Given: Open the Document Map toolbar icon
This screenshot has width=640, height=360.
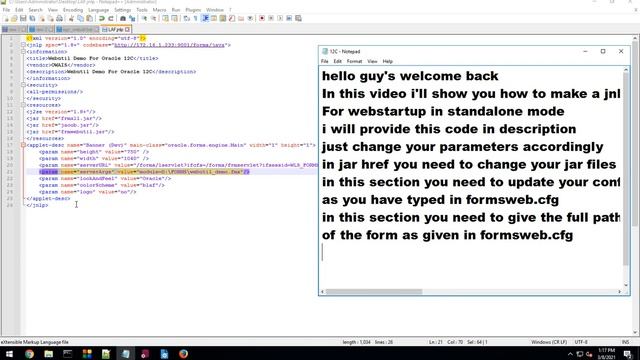Looking at the screenshot, I should pyautogui.click(x=223, y=18).
